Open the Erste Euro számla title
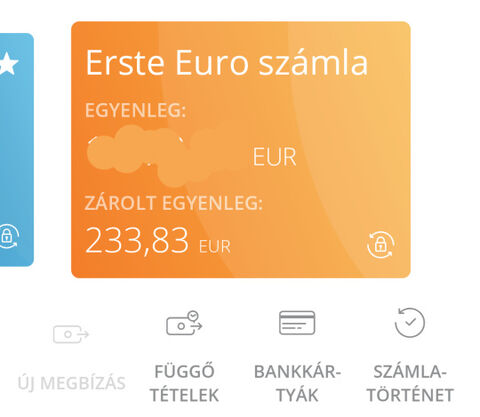The width and height of the screenshot is (480, 417). (x=227, y=63)
